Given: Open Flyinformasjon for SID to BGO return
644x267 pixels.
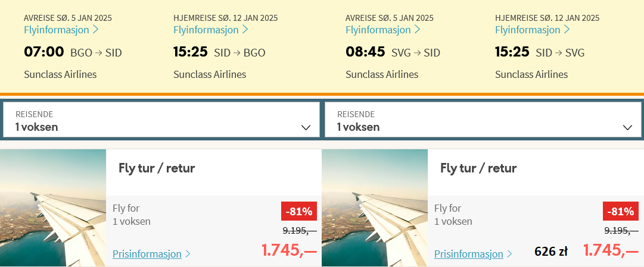Looking at the screenshot, I should click(211, 30).
